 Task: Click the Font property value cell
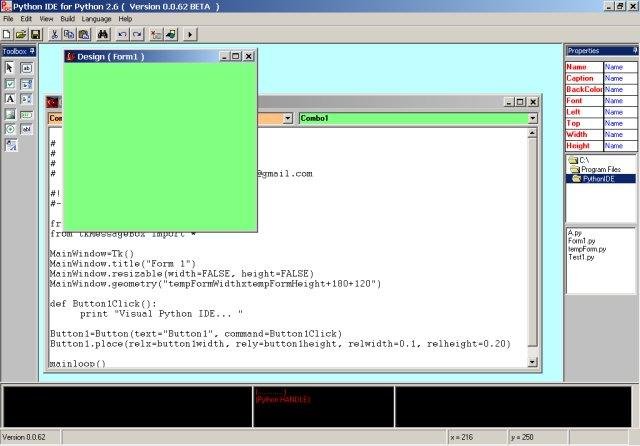(620, 101)
